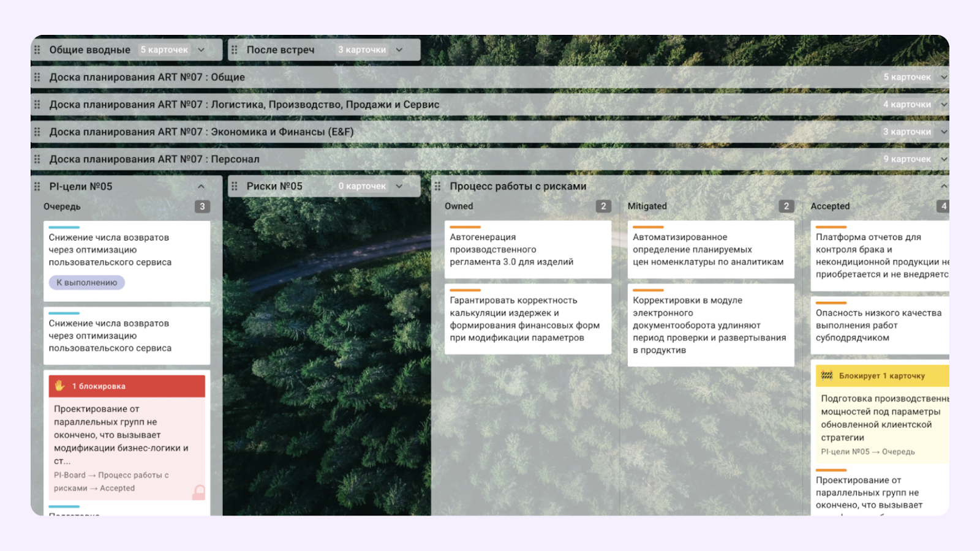This screenshot has height=551, width=980.
Task: Click the lock icon on blocked card
Action: coord(198,492)
